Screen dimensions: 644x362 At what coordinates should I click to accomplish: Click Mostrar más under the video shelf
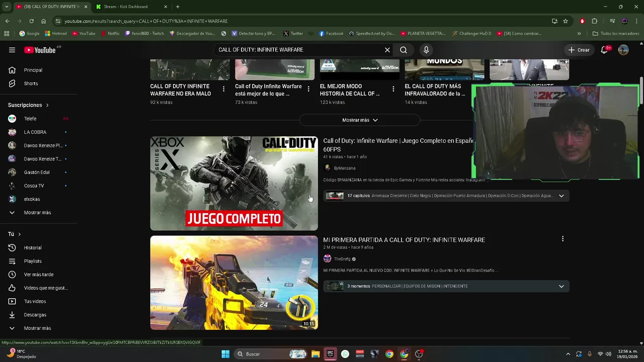(x=360, y=120)
